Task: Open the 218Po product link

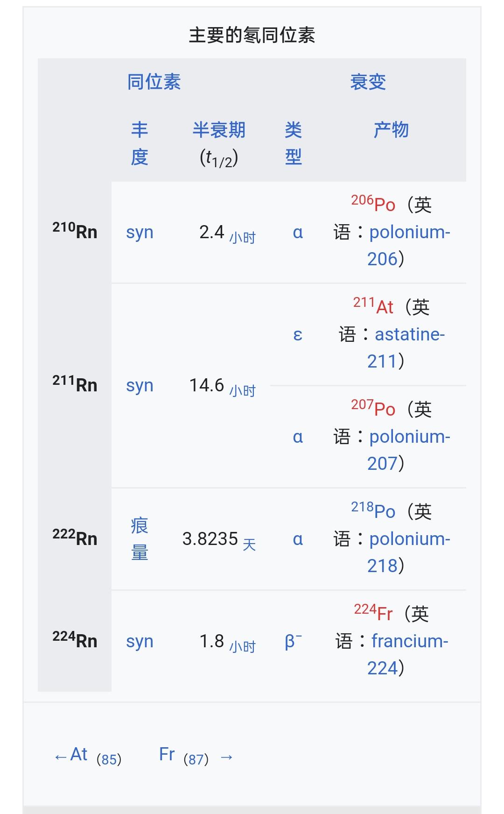Action: [x=373, y=510]
